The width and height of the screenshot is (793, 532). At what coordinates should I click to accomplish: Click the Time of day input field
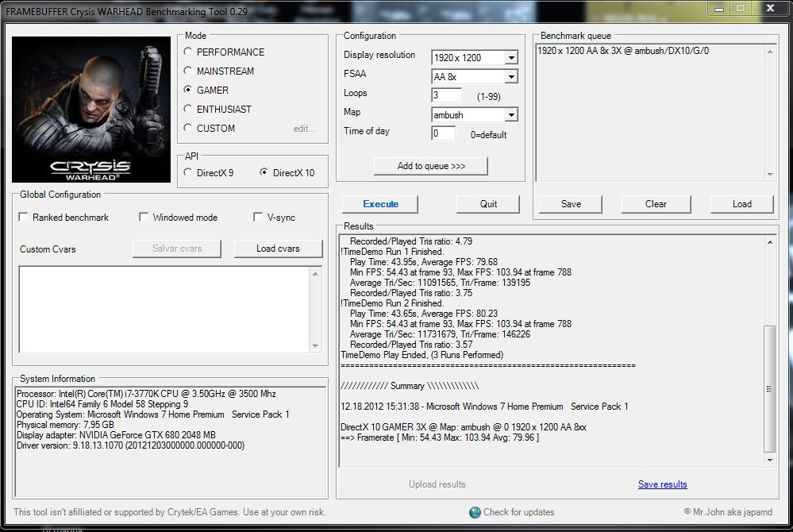pyautogui.click(x=443, y=133)
